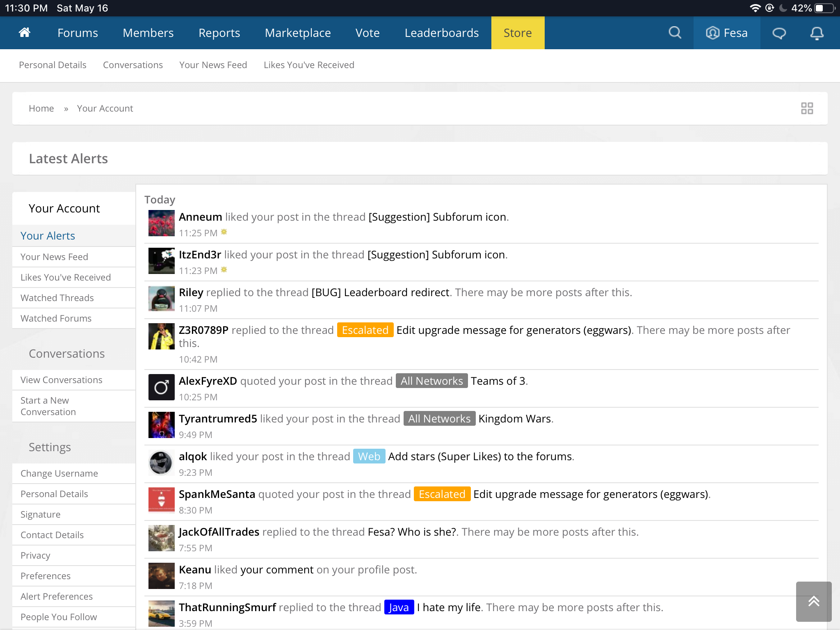Open AlexFyreXD's avatar icon
Image resolution: width=840 pixels, height=630 pixels.
pos(161,387)
